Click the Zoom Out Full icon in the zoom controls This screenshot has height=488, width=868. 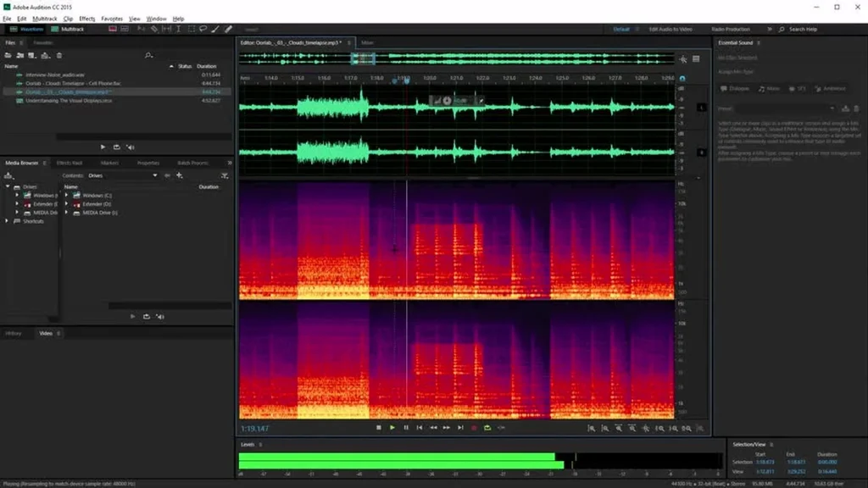point(646,428)
